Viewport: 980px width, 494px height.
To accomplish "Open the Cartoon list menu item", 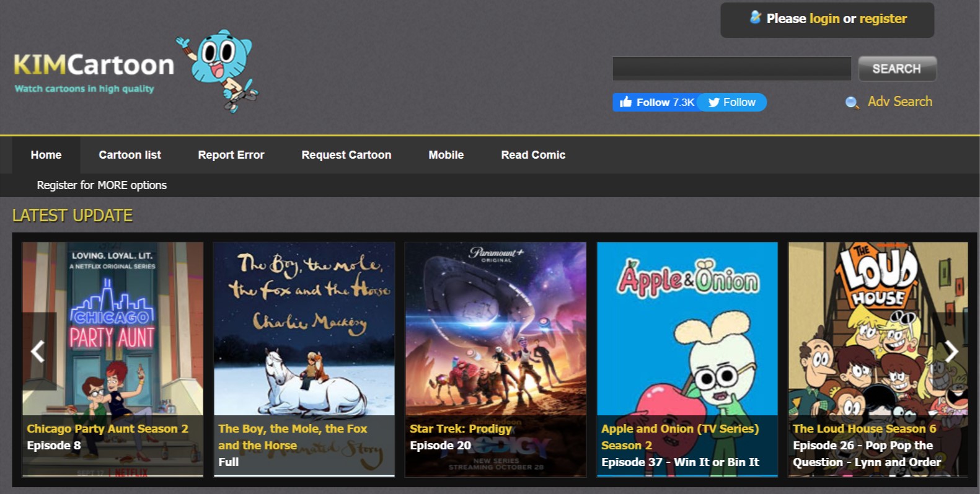I will 130,155.
